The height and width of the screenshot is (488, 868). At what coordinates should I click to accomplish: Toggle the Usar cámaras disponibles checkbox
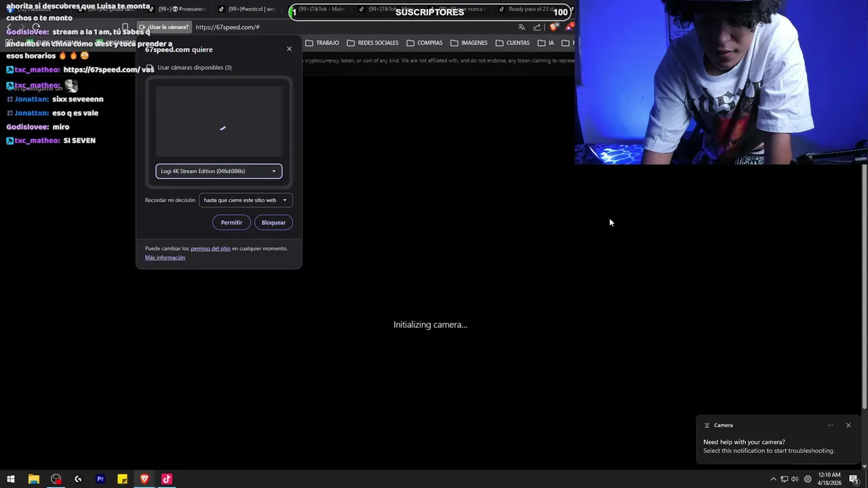click(150, 68)
